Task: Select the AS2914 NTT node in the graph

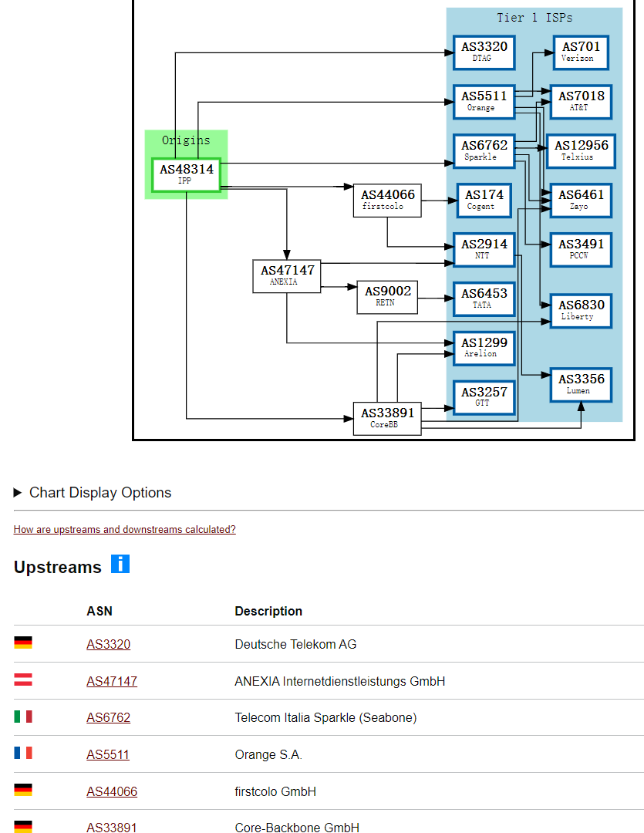Action: click(x=484, y=250)
